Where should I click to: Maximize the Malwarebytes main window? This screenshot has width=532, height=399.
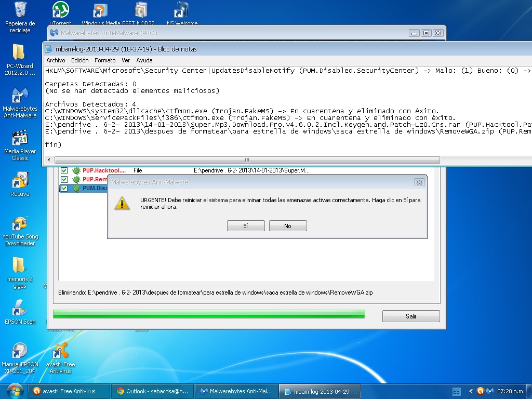(426, 33)
